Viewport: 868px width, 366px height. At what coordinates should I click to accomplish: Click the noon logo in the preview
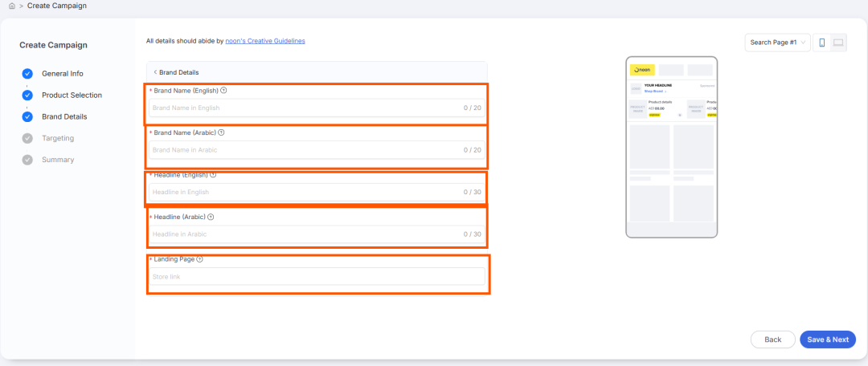[x=642, y=70]
